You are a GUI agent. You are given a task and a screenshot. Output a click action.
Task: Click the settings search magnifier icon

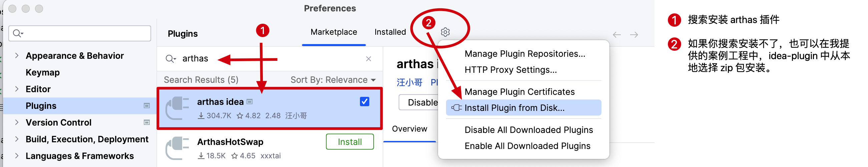click(x=18, y=33)
